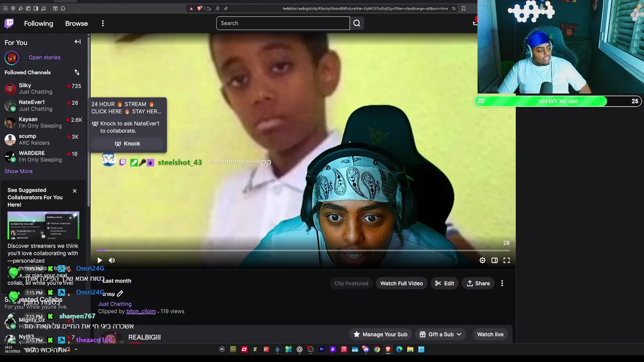Image resolution: width=644 pixels, height=362 pixels.
Task: Click the Brave shield icon in address bar
Action: (x=199, y=9)
